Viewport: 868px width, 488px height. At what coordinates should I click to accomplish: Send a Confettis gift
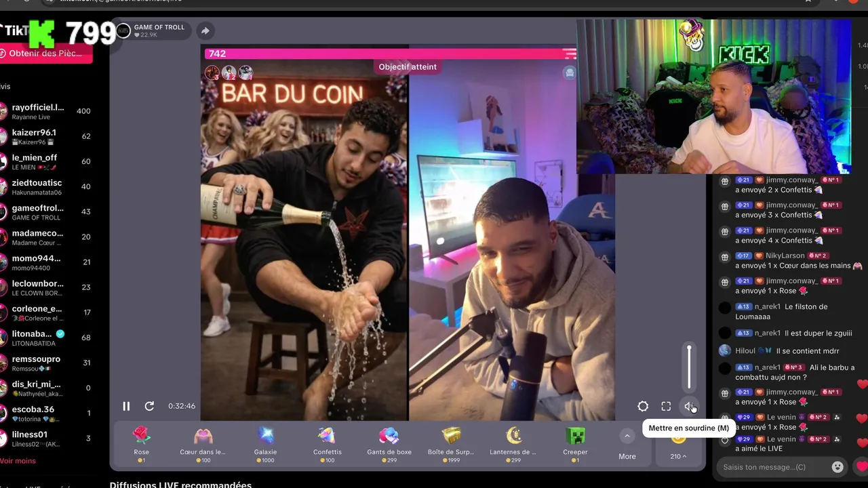pos(327,444)
